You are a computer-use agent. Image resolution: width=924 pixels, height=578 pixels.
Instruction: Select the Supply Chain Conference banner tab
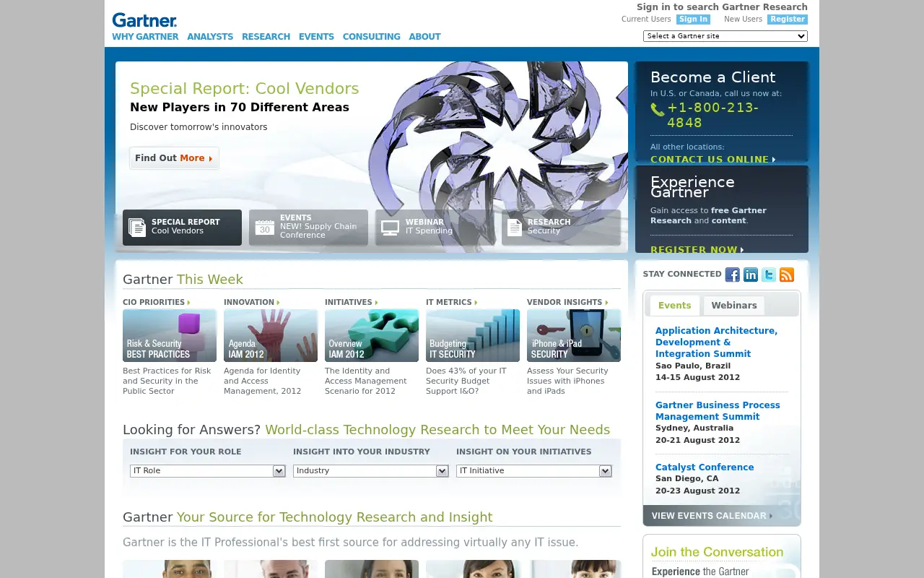coord(308,228)
